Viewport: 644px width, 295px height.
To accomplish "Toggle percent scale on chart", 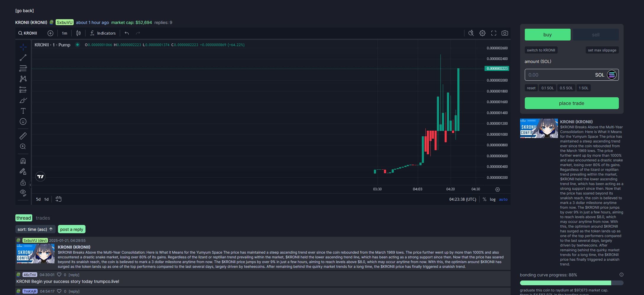I will coord(485,199).
